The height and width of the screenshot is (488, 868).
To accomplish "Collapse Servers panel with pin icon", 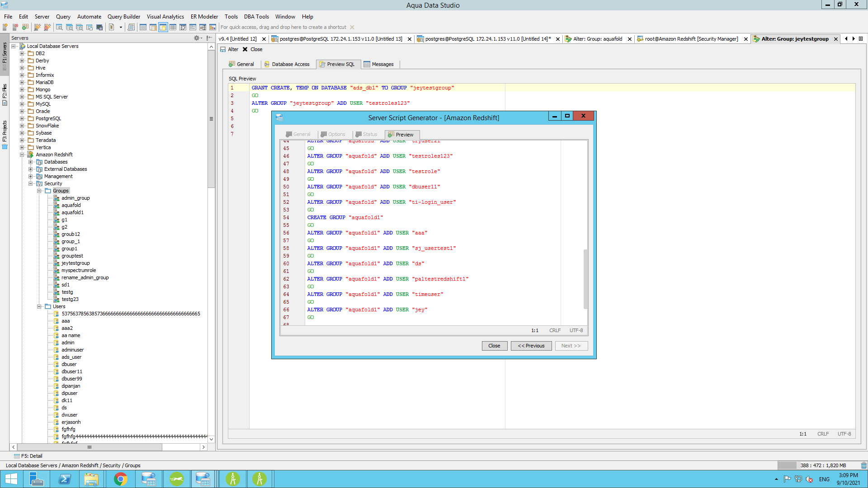I will (x=208, y=38).
